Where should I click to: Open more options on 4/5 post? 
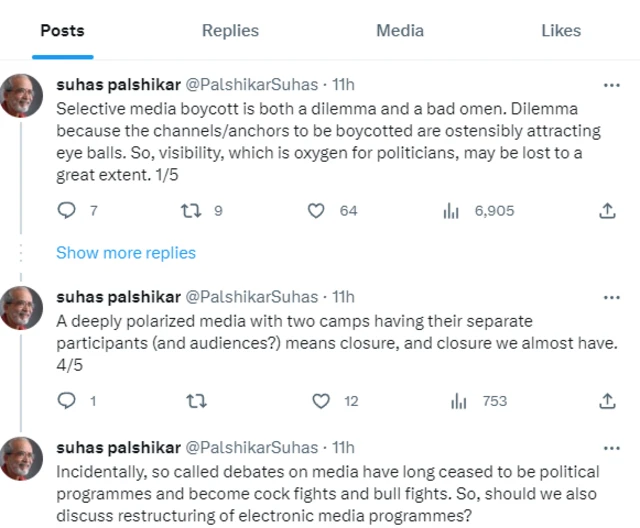click(612, 297)
